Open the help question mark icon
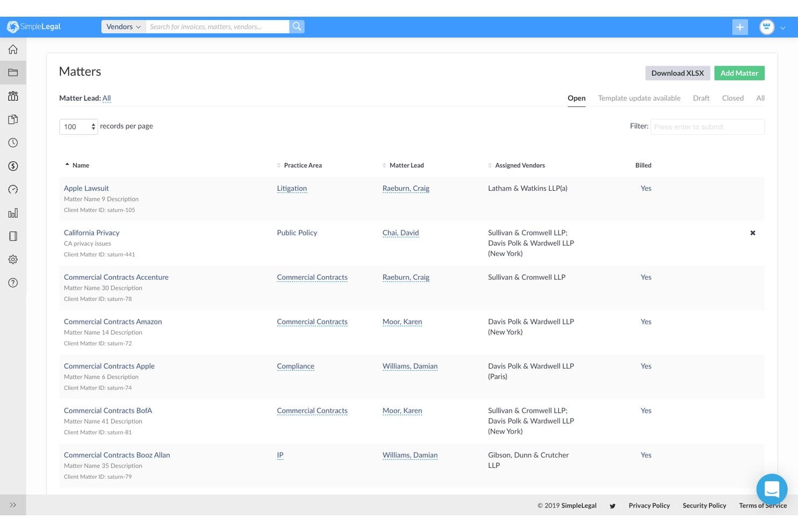This screenshot has height=532, width=798. (x=13, y=283)
